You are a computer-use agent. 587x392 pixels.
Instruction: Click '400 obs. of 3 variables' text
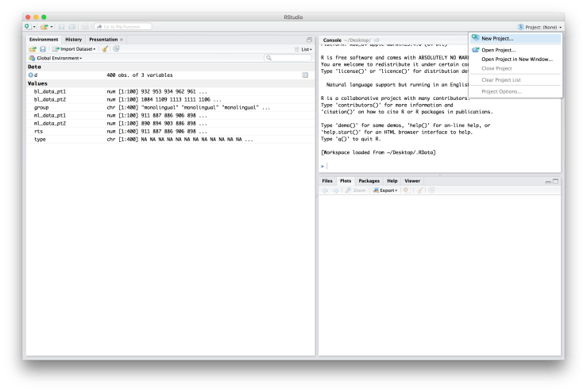point(140,75)
